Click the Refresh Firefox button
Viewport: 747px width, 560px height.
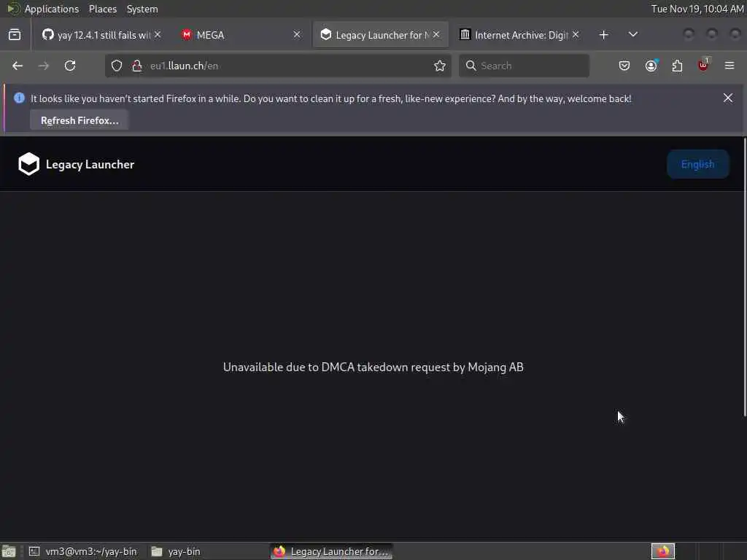(x=80, y=120)
